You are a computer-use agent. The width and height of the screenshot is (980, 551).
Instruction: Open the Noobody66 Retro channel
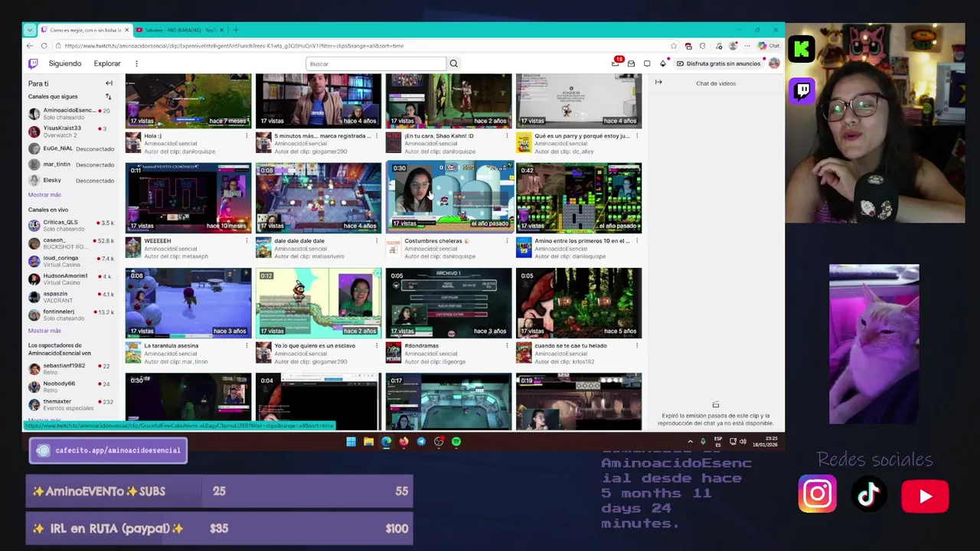[x=70, y=386]
